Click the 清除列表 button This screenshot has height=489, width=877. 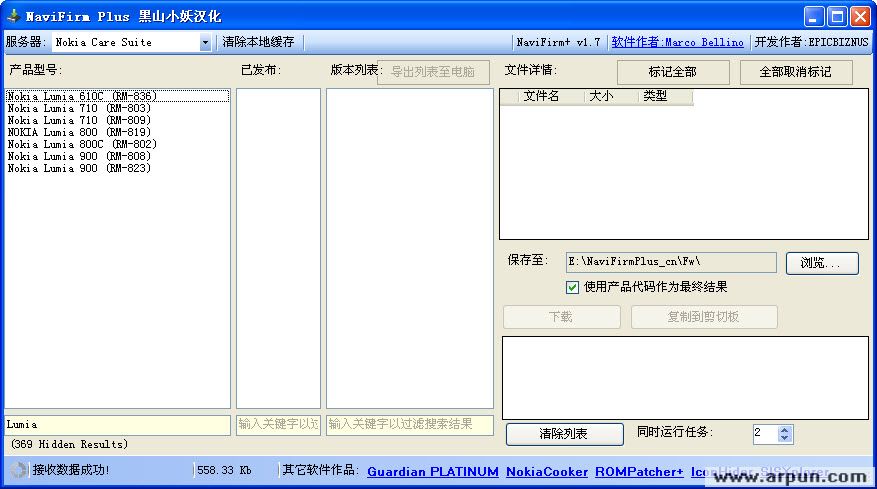tap(564, 434)
